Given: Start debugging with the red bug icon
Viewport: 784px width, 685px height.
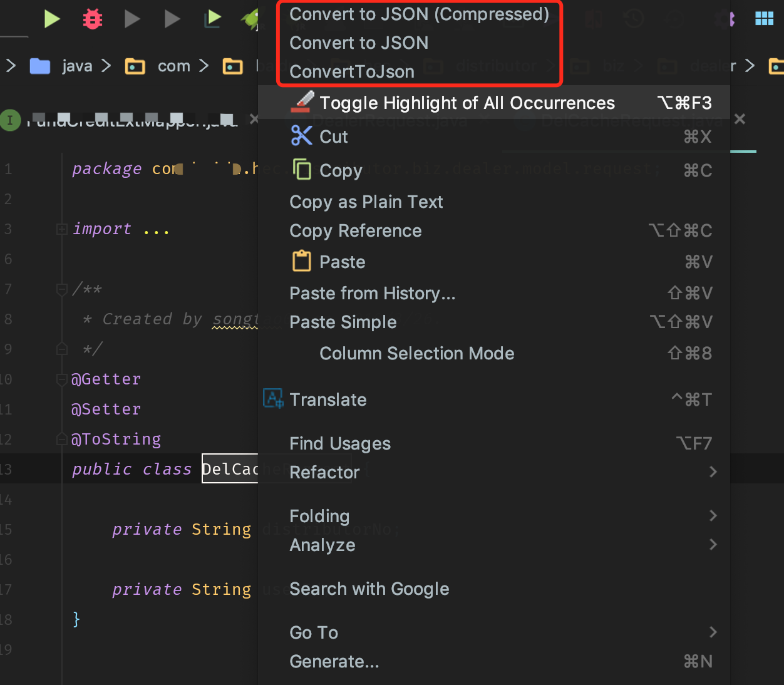Looking at the screenshot, I should click(93, 19).
